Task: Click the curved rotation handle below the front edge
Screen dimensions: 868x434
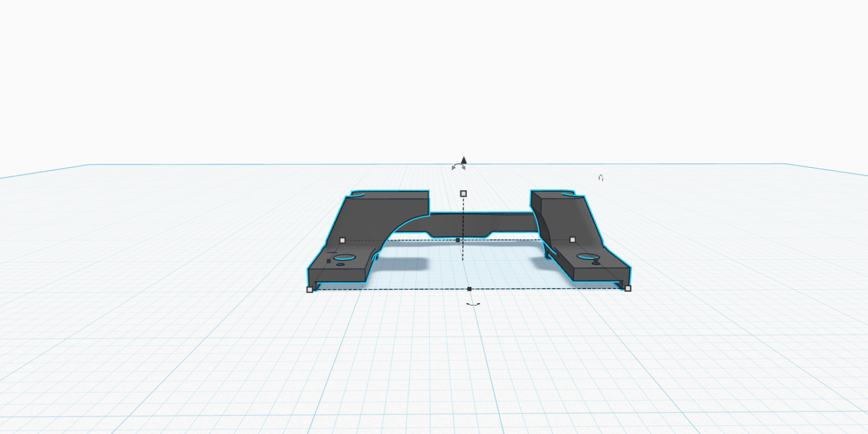Action: click(x=473, y=304)
